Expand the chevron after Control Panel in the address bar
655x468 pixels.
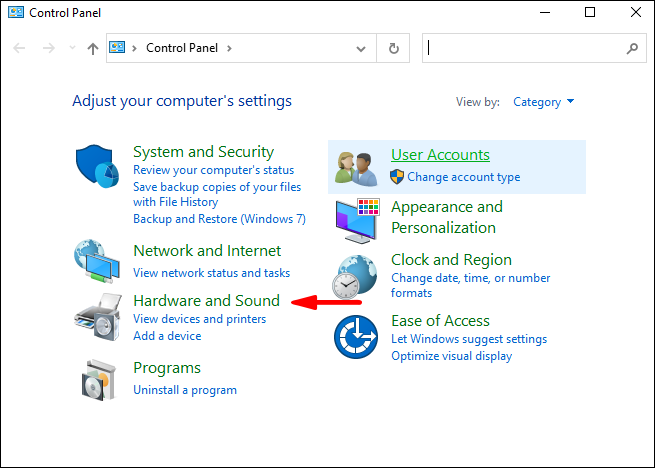click(x=229, y=48)
